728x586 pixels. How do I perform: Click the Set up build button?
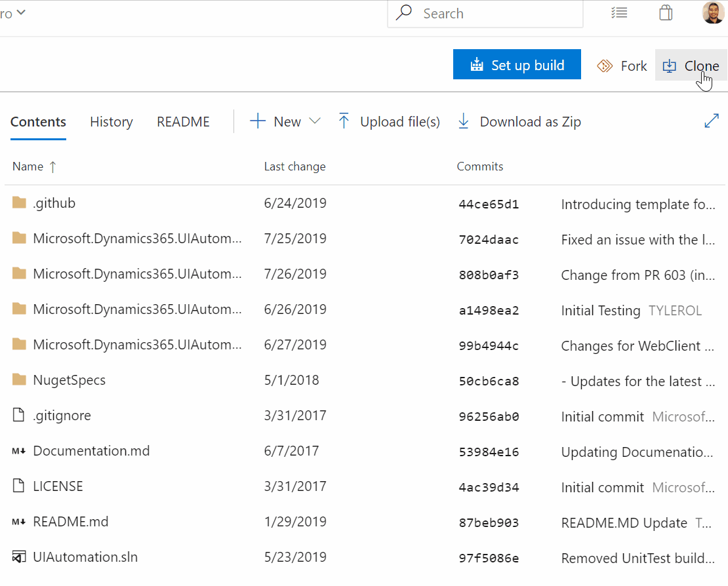tap(517, 65)
